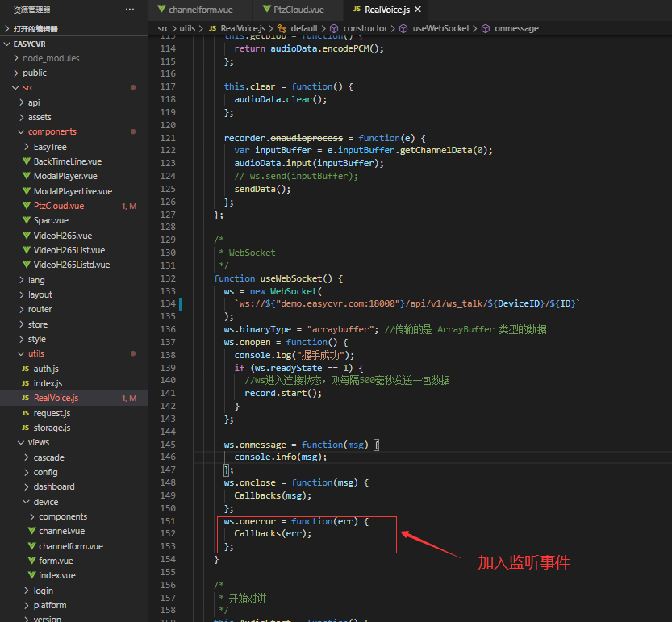Collapse the device folder
The image size is (672, 622).
coord(27,502)
